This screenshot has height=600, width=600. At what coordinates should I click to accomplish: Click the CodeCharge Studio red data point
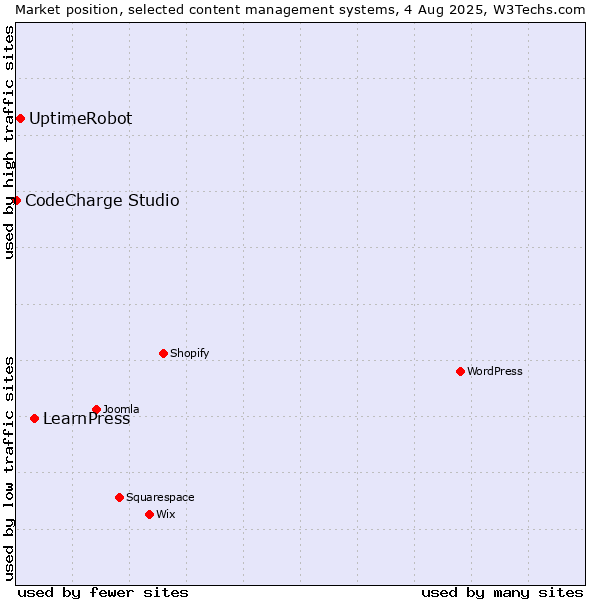coord(16,201)
